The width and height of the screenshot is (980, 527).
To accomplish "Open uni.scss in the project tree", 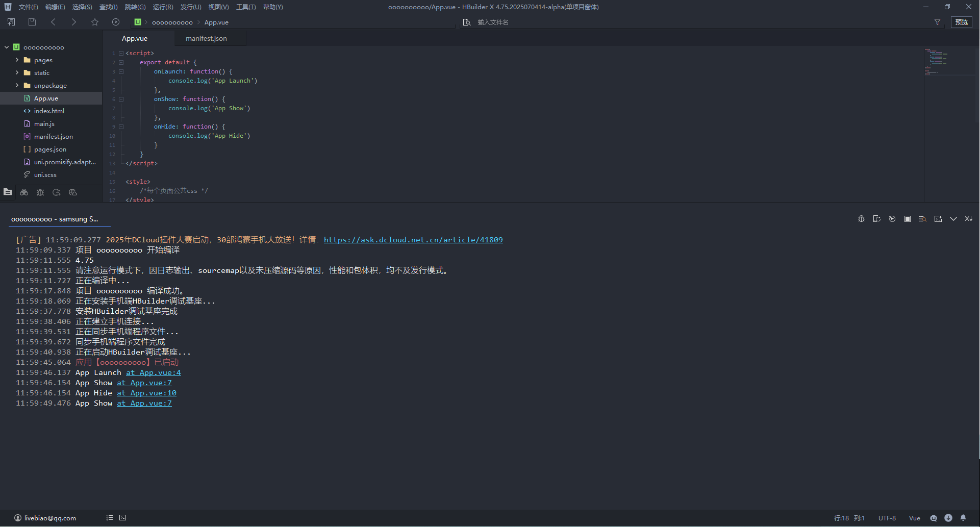I will click(x=45, y=174).
